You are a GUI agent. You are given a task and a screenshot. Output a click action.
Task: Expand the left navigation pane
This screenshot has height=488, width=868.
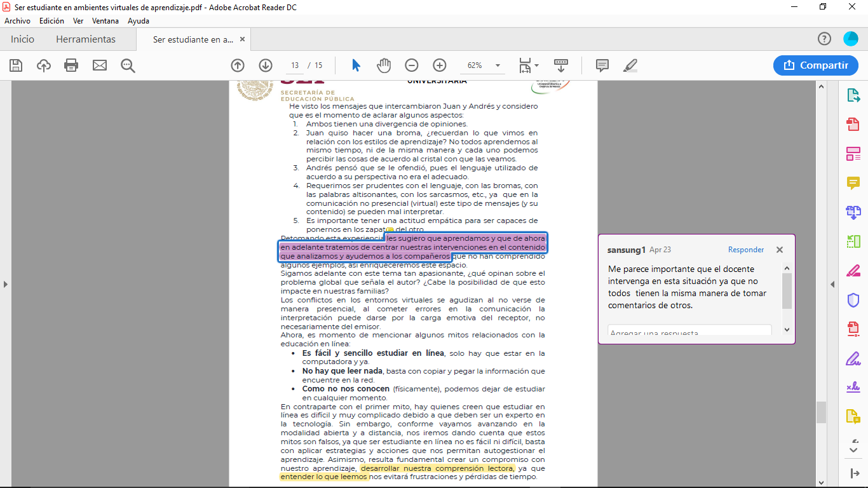pyautogui.click(x=6, y=284)
